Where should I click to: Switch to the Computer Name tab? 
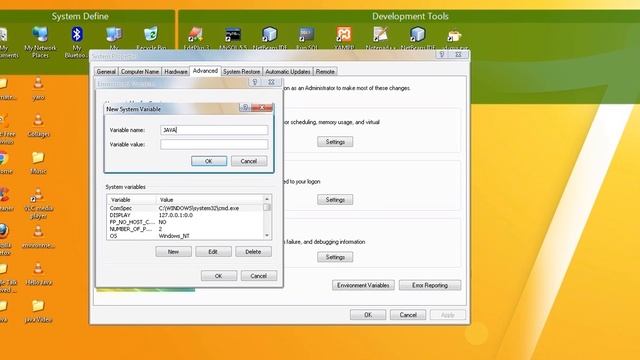(x=140, y=71)
